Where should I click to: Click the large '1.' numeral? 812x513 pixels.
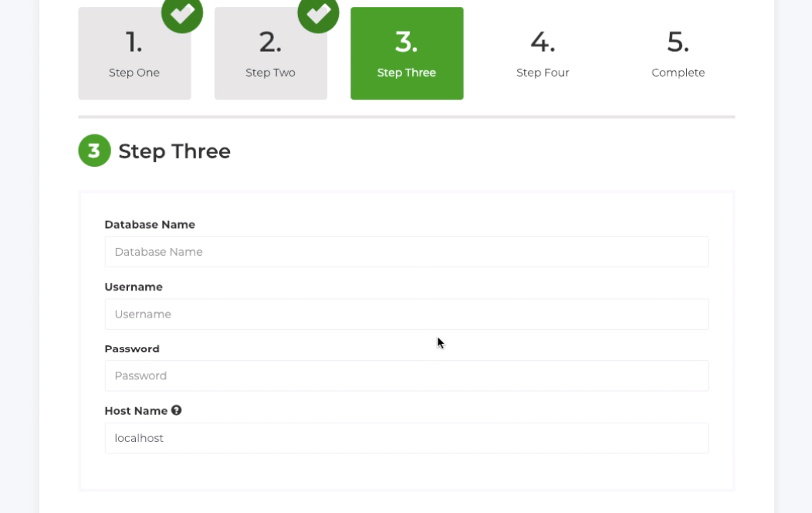tap(134, 42)
